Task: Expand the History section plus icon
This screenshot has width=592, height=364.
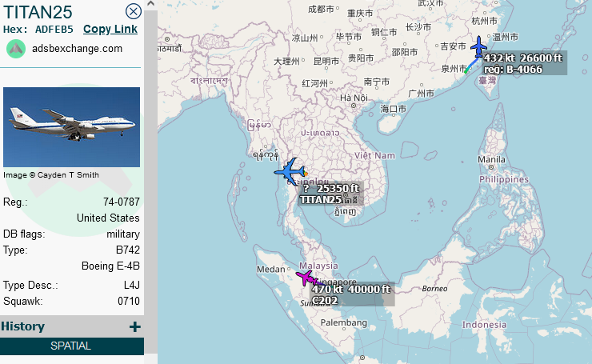Action: coord(134,326)
